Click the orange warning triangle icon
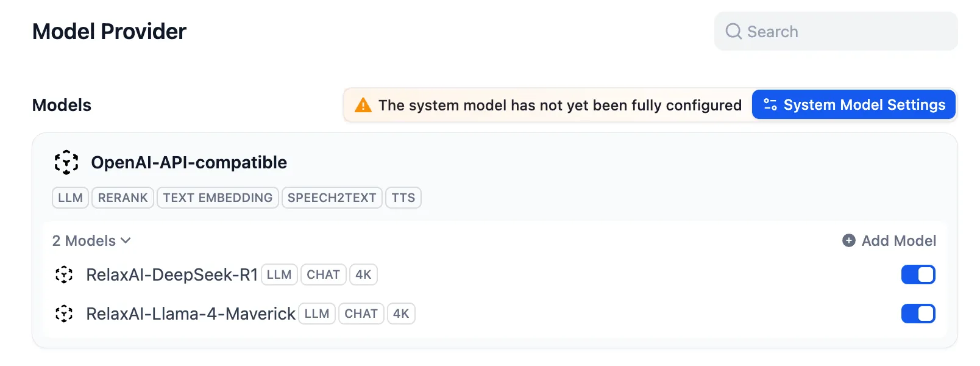 point(363,105)
